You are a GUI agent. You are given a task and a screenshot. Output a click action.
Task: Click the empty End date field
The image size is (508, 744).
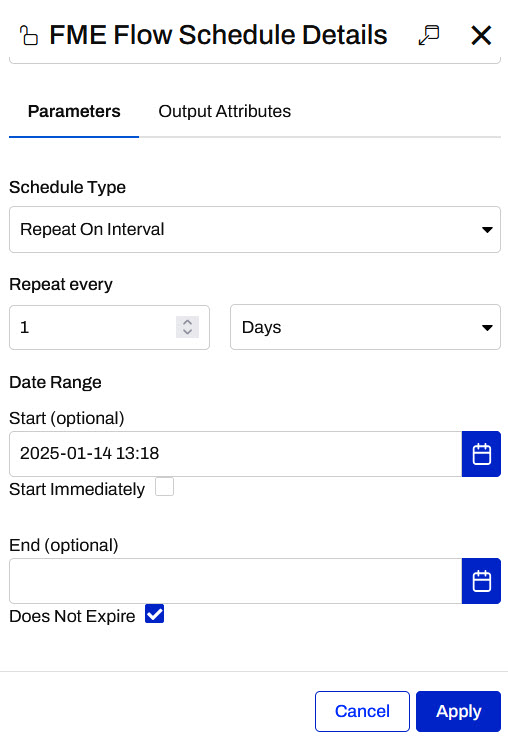click(235, 581)
